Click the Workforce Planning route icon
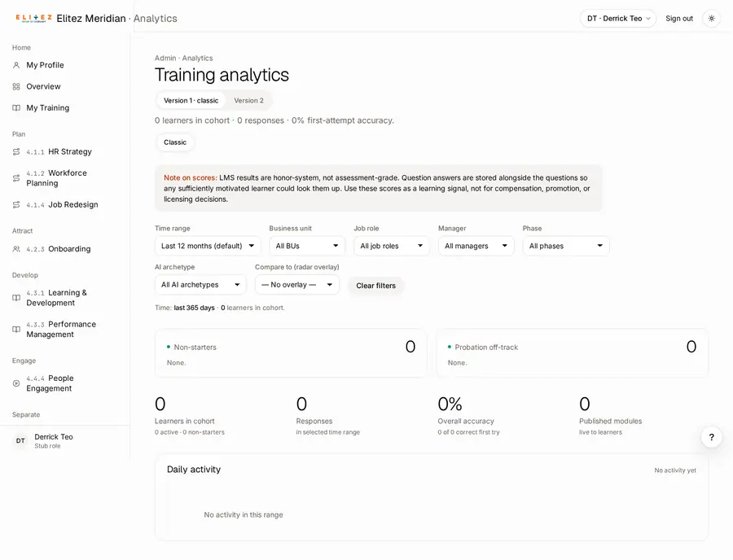This screenshot has height=560, width=733. pyautogui.click(x=16, y=178)
